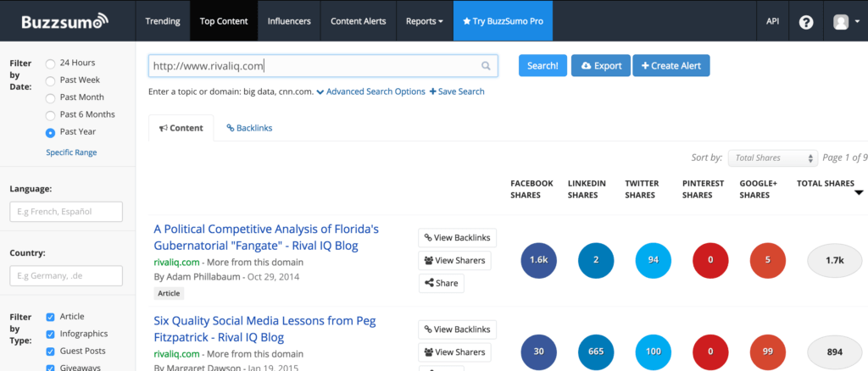Open the user avatar account menu

click(x=846, y=21)
